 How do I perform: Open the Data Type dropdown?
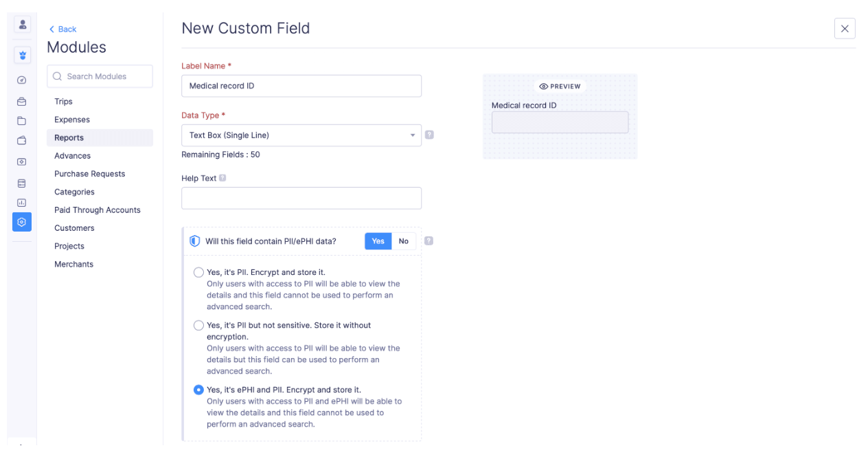301,135
